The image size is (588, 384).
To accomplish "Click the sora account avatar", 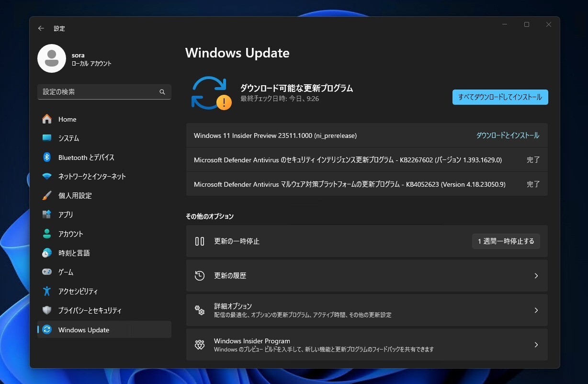I will (52, 58).
